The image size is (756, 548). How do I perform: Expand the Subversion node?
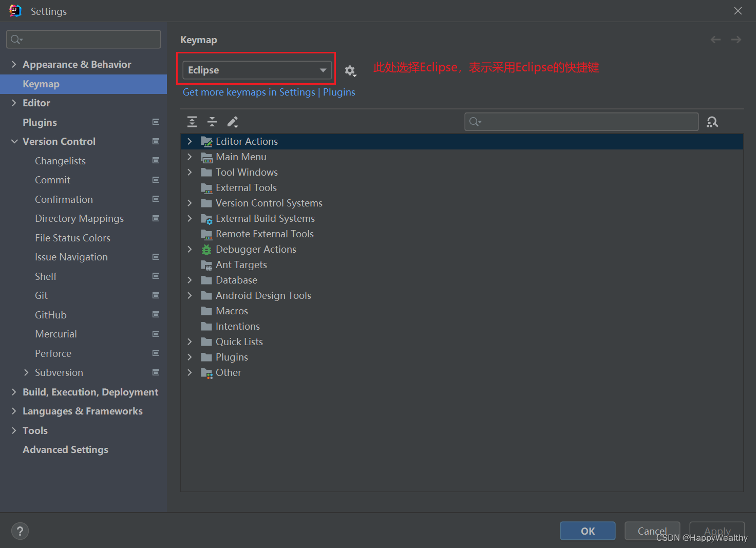click(x=26, y=372)
